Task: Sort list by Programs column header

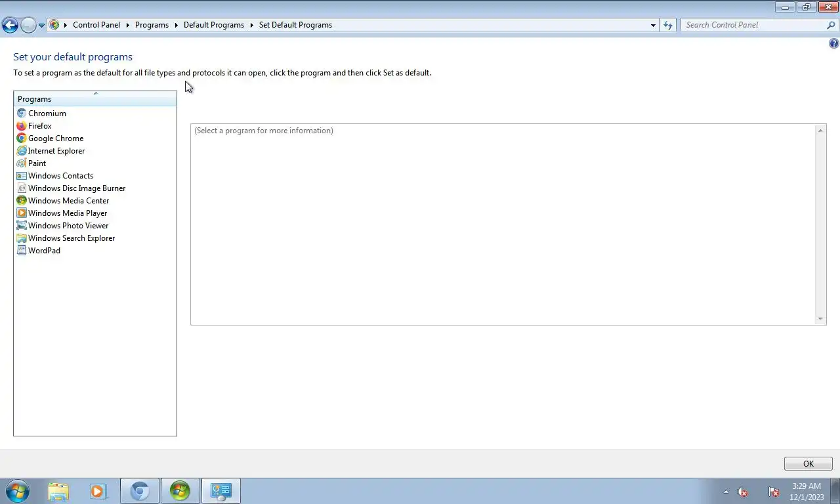Action: pyautogui.click(x=95, y=98)
